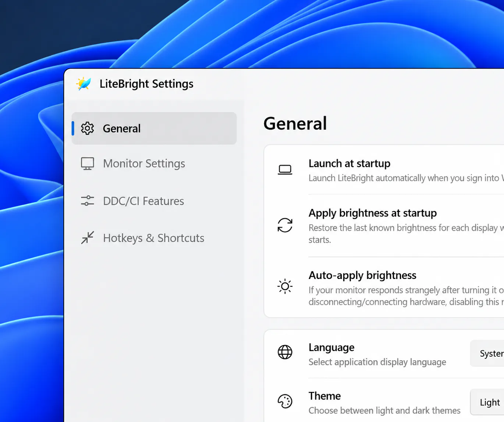
Task: Click the sun icon beside Auto-apply brightness
Action: pos(285,286)
